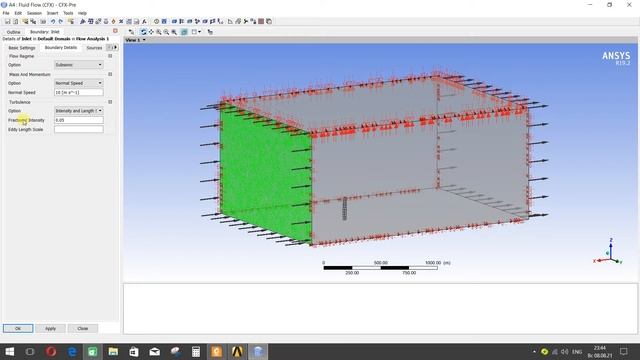Click the clock Analysis Type icon

[x=156, y=21]
